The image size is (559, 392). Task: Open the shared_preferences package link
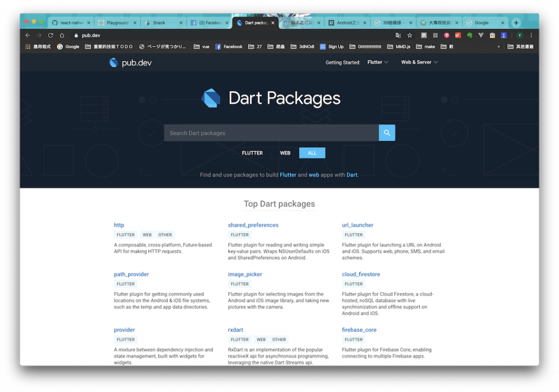point(253,225)
